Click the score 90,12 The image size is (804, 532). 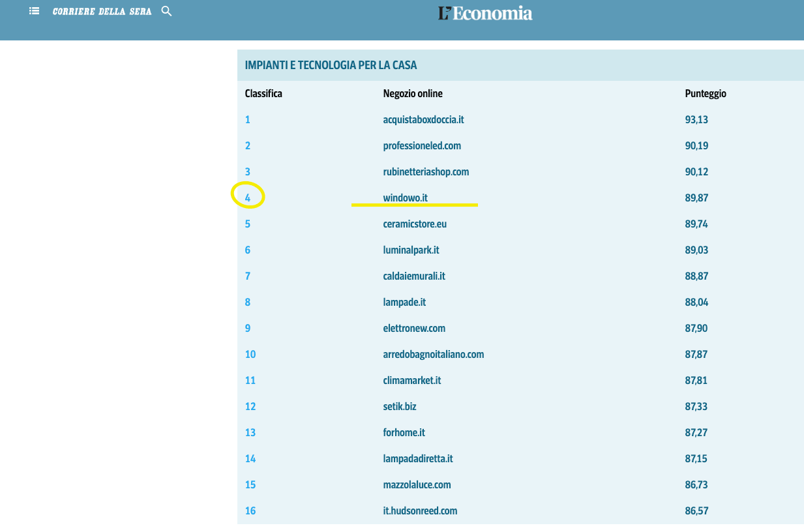coord(696,171)
